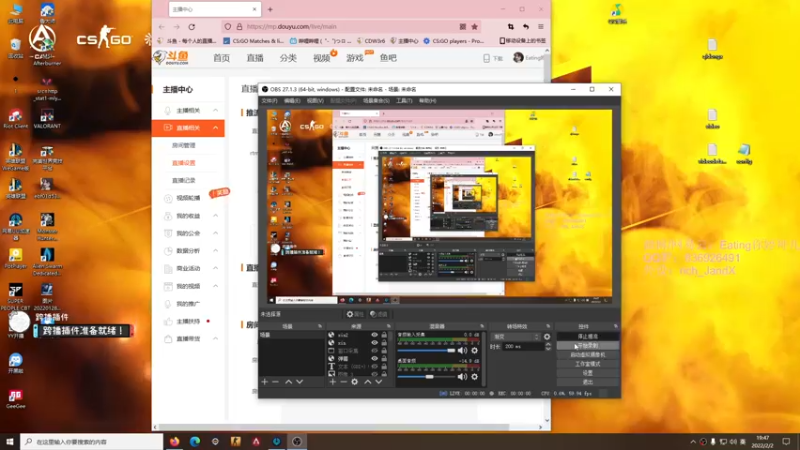
Task: Click the 退出 exit button in OBS
Action: 587,382
